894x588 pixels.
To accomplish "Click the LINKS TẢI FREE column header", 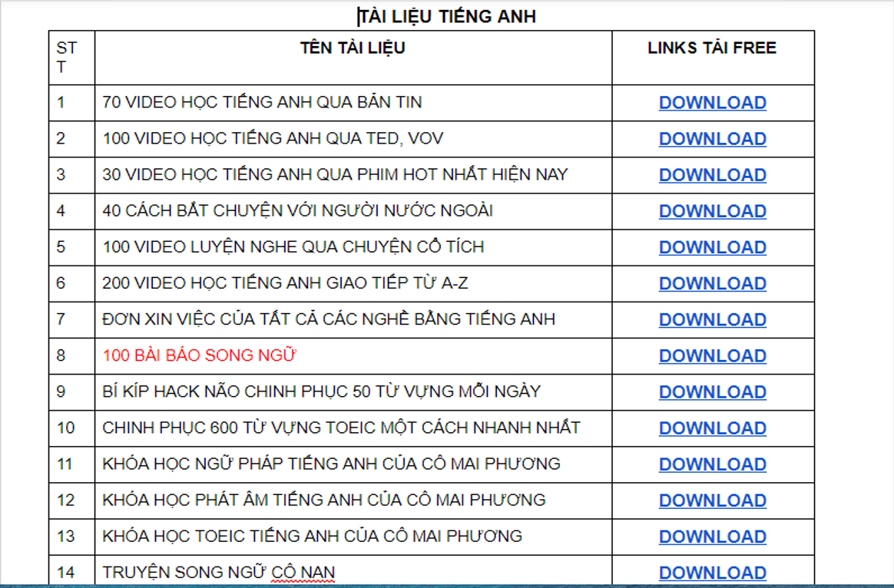I will (x=712, y=48).
